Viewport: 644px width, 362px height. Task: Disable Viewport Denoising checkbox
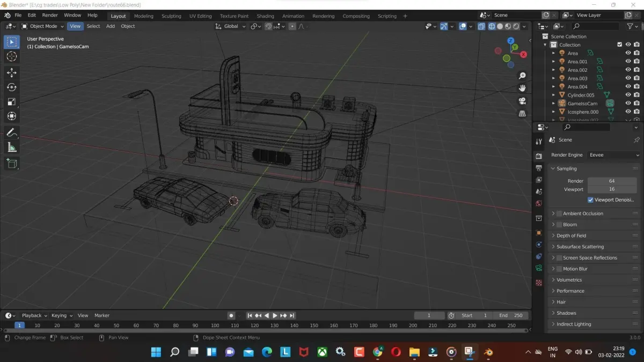(590, 200)
